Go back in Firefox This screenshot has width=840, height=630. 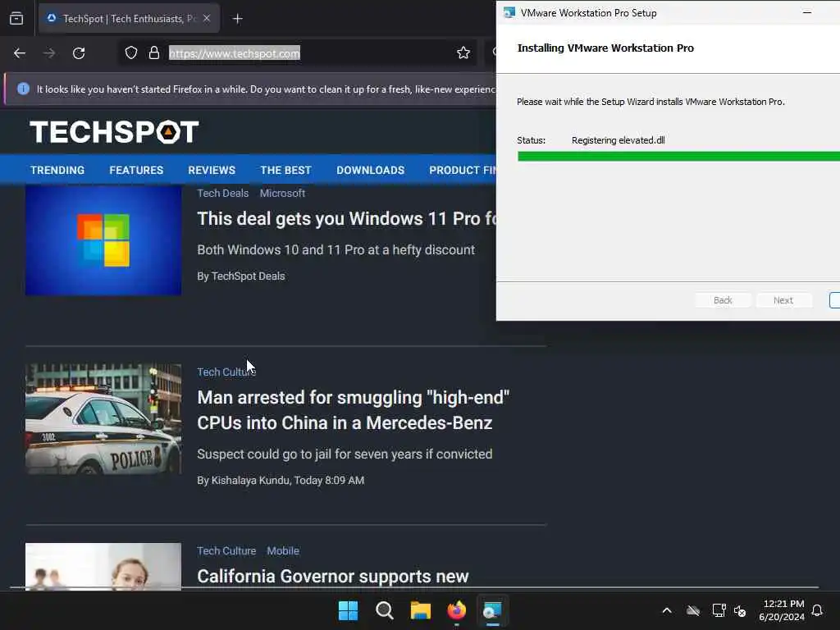20,53
